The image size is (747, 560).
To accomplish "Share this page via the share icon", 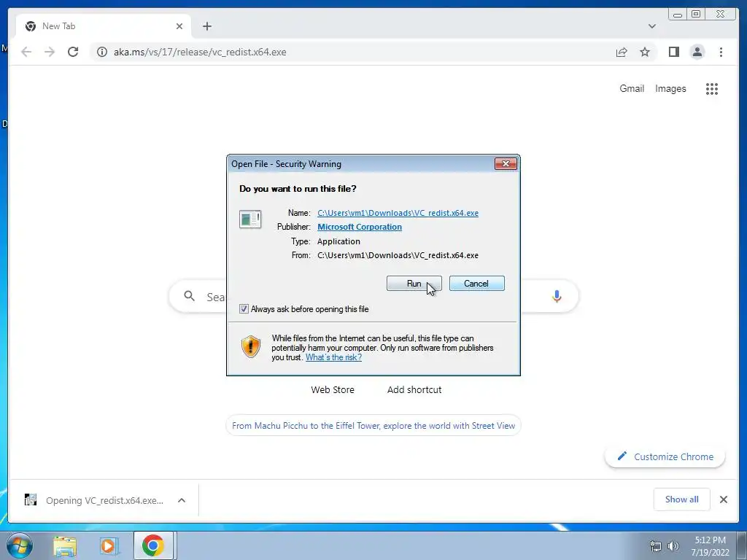I will coord(622,52).
